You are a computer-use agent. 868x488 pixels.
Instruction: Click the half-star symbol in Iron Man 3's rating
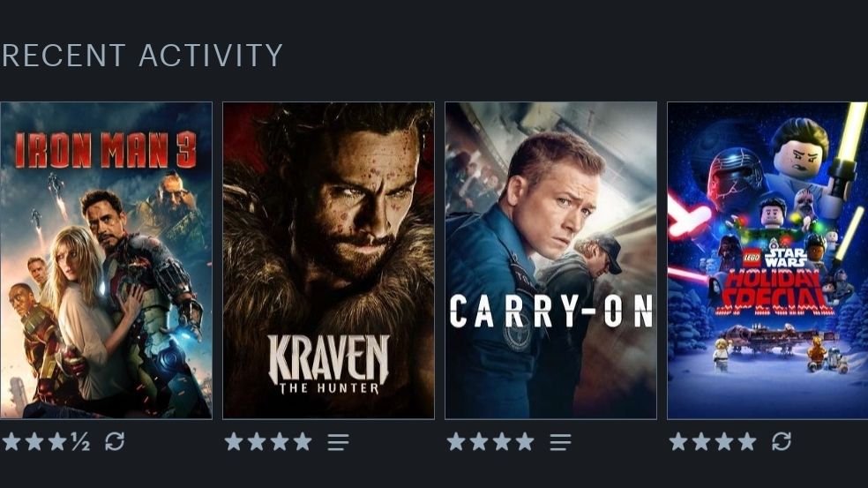81,441
